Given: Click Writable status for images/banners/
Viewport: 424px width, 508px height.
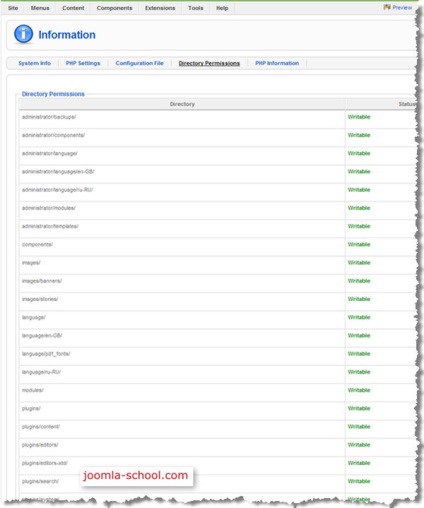Looking at the screenshot, I should [x=359, y=281].
